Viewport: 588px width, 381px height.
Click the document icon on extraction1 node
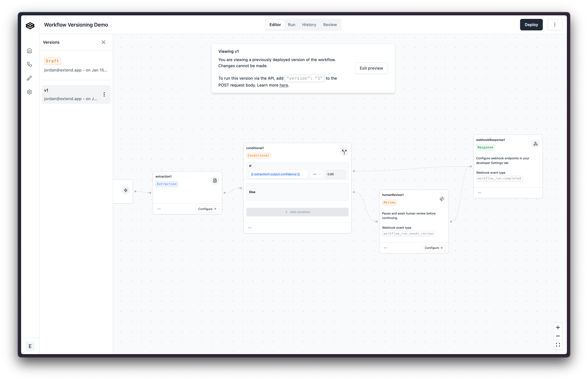click(215, 180)
